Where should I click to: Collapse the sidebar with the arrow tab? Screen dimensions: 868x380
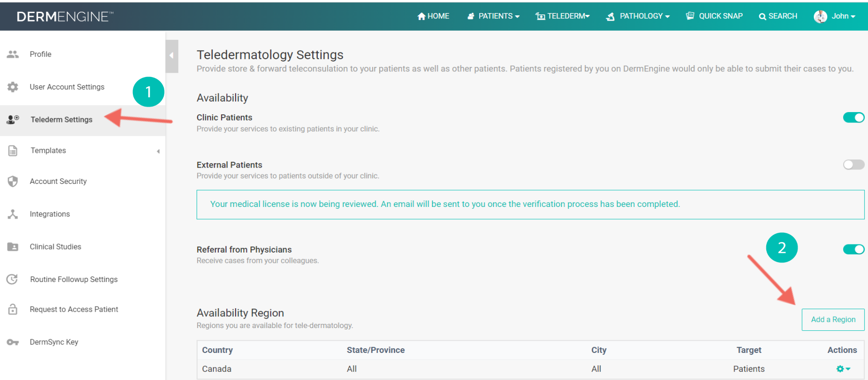point(172,56)
